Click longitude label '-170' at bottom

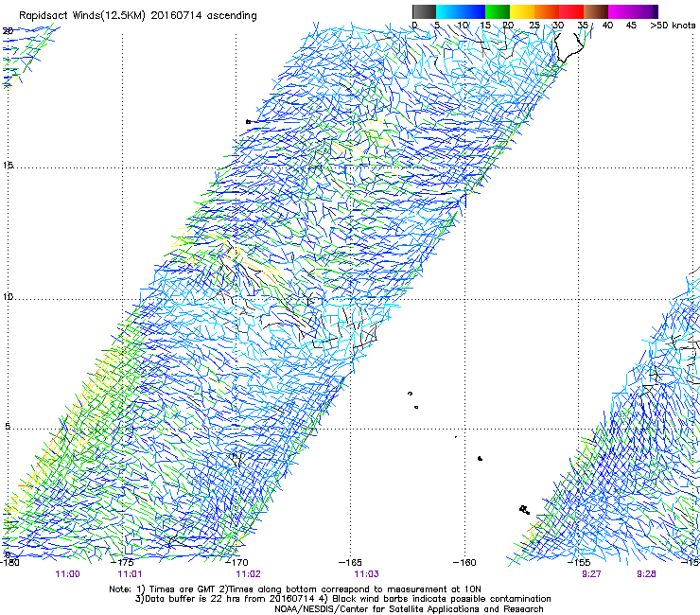(236, 563)
